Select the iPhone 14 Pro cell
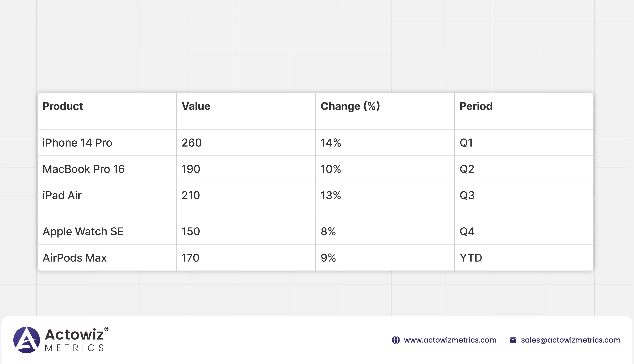Image resolution: width=634 pixels, height=364 pixels. click(x=77, y=143)
